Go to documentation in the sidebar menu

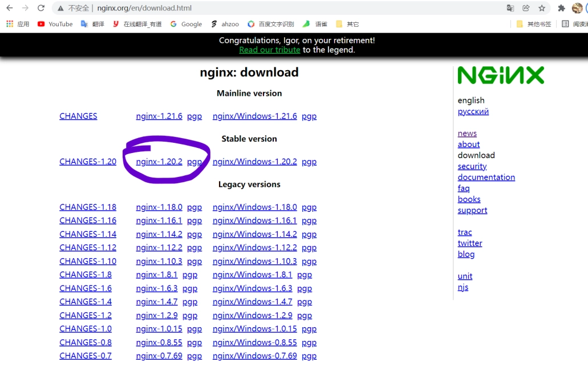tap(486, 177)
